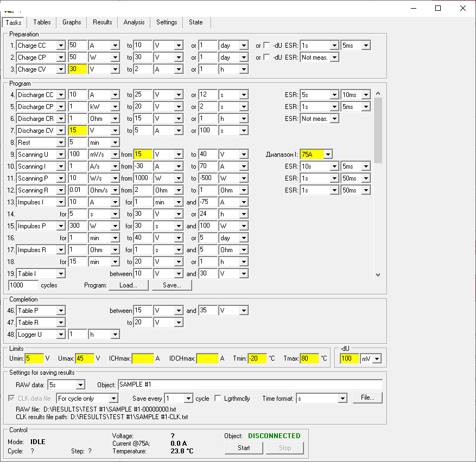Click the -dU value field showing 100
This screenshot has width=476, height=462.
pyautogui.click(x=350, y=358)
